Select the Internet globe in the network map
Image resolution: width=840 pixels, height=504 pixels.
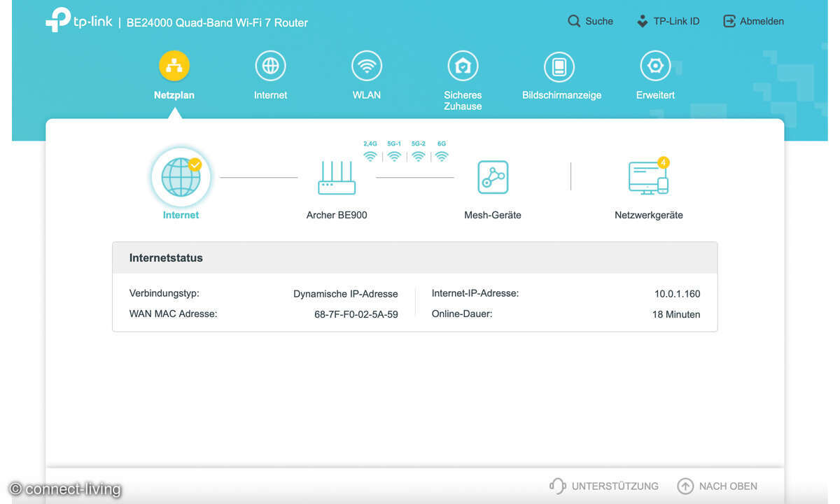[181, 177]
